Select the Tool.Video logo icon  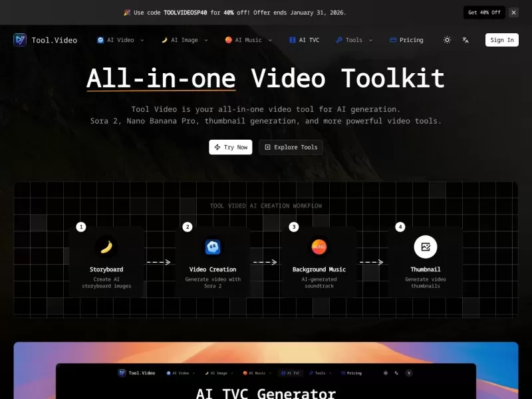point(19,40)
